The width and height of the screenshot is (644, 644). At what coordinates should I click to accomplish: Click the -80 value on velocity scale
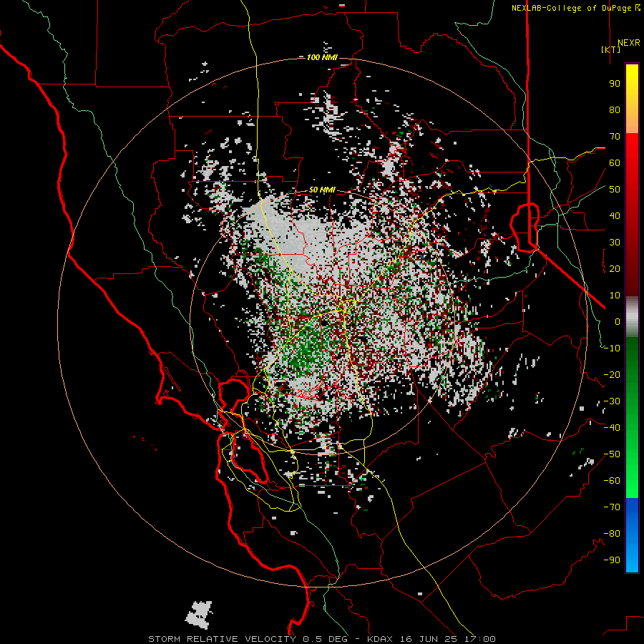tap(612, 534)
